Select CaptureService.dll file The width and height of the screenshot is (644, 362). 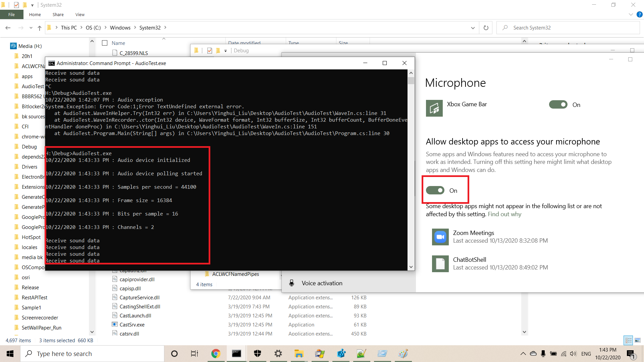(140, 297)
